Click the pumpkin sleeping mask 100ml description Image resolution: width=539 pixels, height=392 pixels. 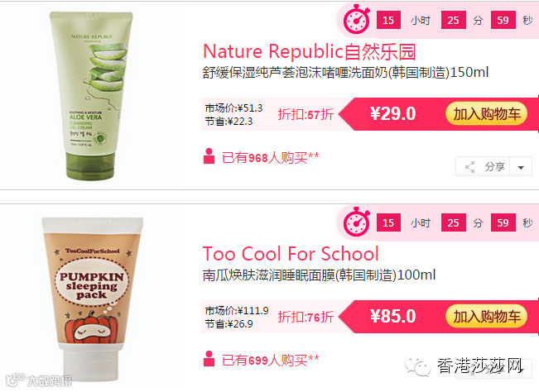[x=319, y=275]
